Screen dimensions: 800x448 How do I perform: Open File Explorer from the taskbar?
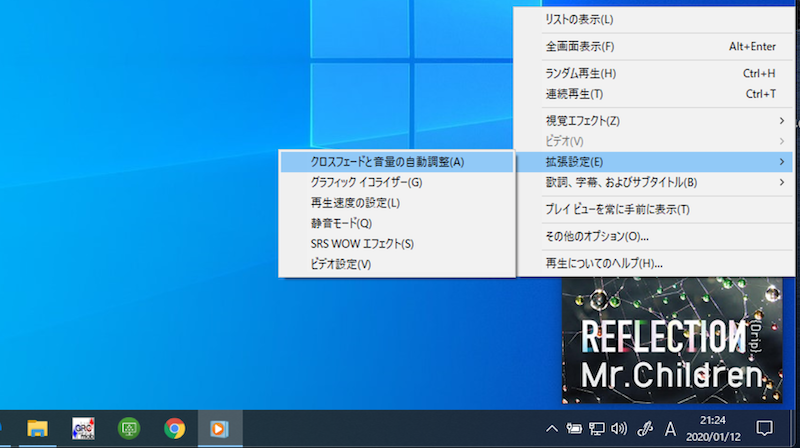click(38, 428)
